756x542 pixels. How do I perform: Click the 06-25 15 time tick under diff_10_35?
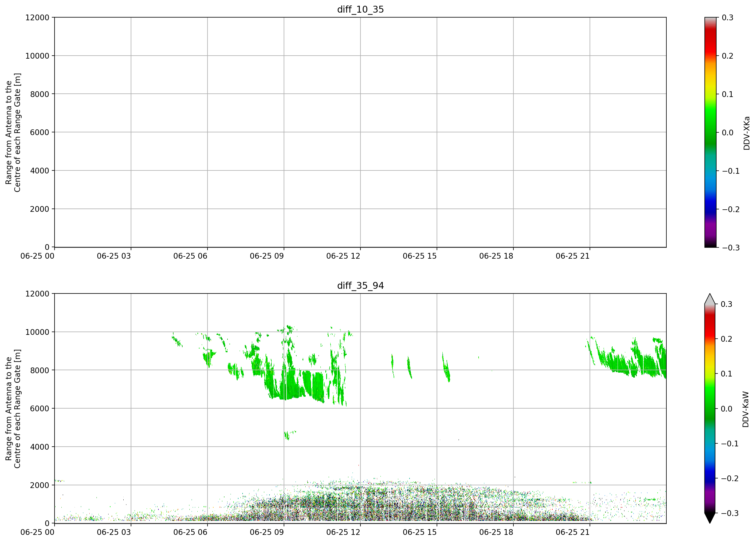click(x=420, y=256)
